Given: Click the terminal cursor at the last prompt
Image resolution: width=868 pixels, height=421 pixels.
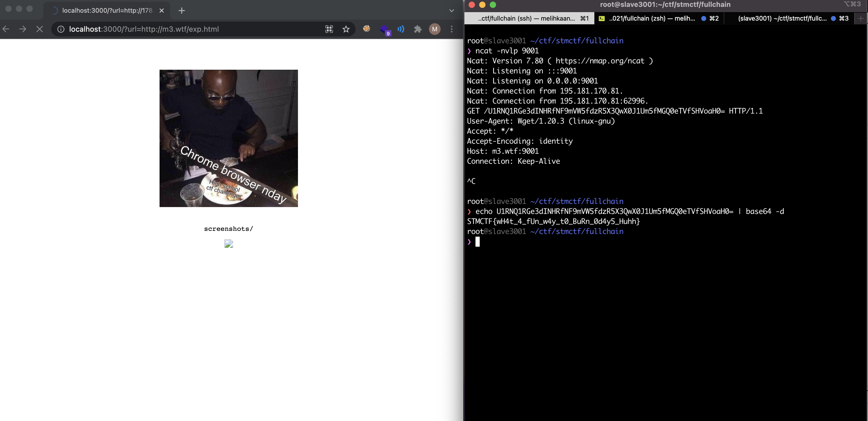Looking at the screenshot, I should pyautogui.click(x=478, y=242).
